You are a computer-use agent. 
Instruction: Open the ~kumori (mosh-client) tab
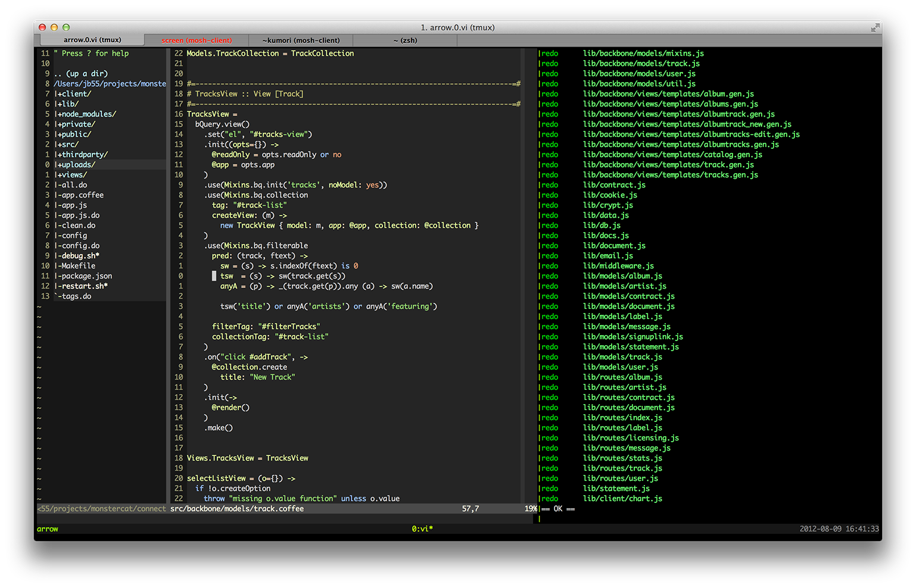click(301, 40)
